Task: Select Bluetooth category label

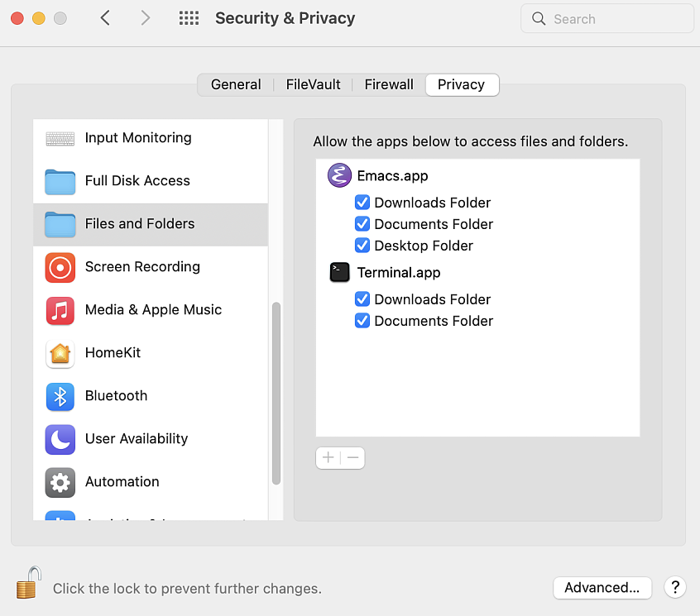Action: point(116,396)
